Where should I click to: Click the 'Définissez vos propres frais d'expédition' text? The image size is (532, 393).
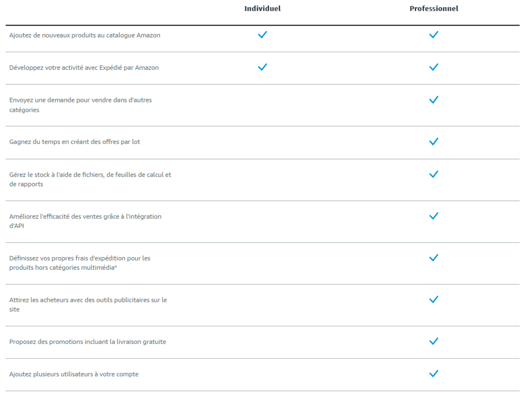pyautogui.click(x=80, y=263)
